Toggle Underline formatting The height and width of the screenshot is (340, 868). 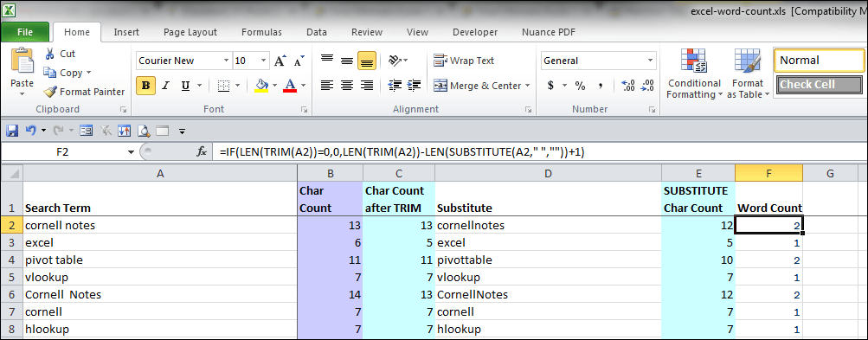[x=184, y=86]
